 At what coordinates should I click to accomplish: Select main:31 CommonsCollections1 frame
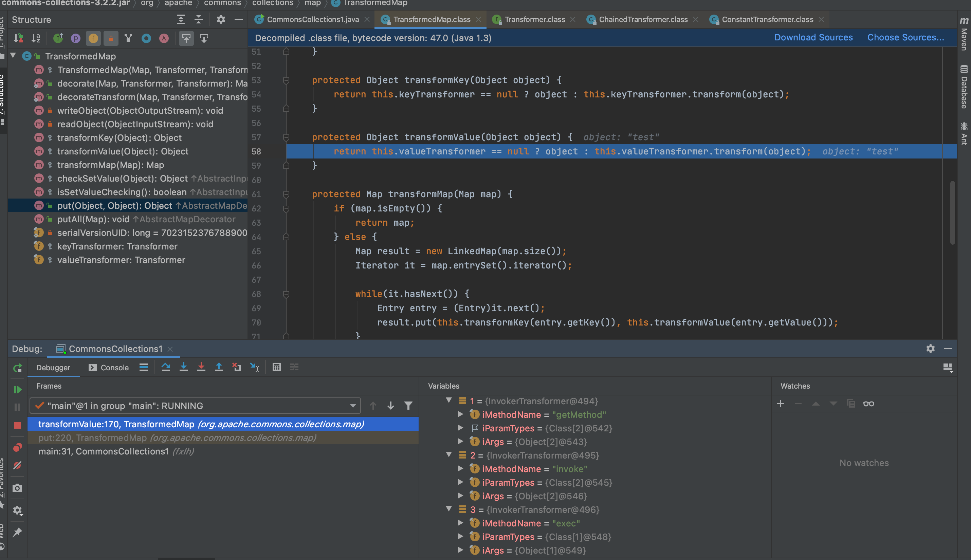click(x=223, y=451)
